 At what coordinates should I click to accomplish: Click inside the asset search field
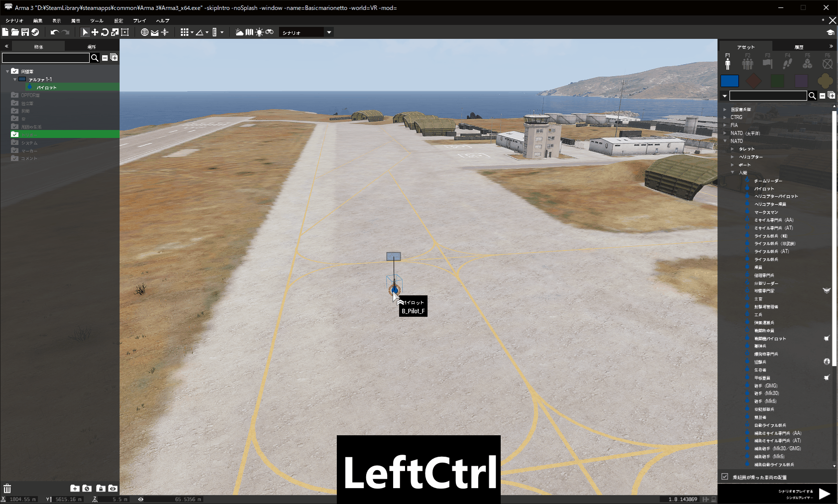pyautogui.click(x=767, y=96)
